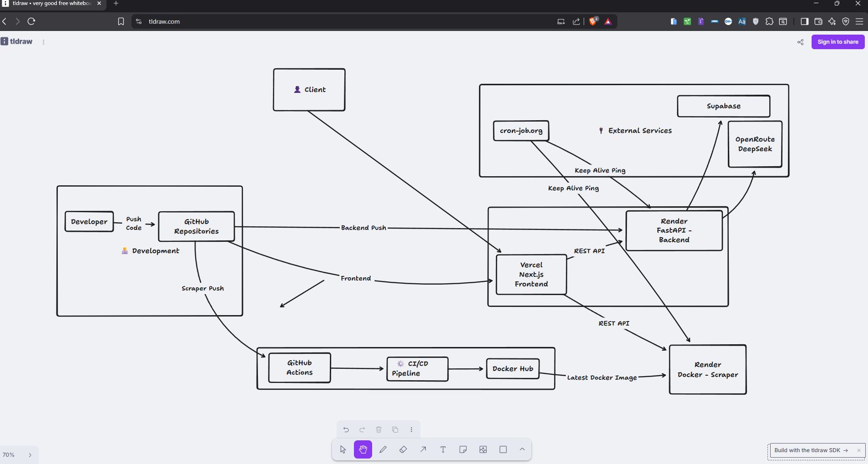Choose the Text tool
The width and height of the screenshot is (868, 464).
point(443,449)
